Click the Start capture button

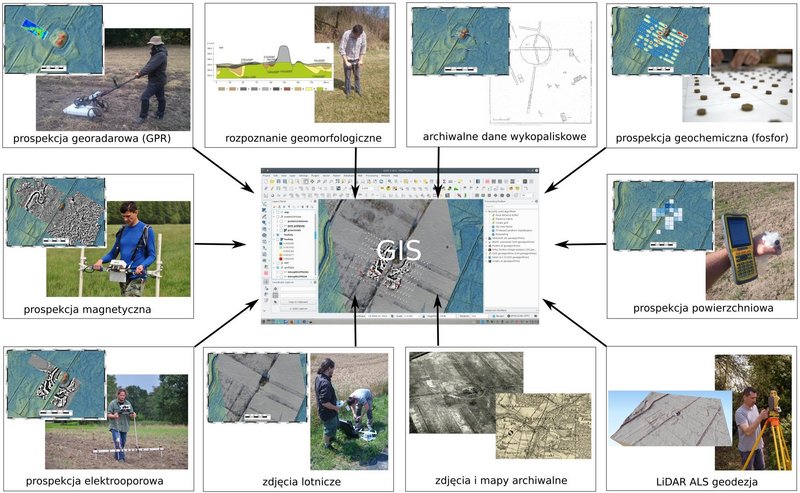click(x=298, y=309)
